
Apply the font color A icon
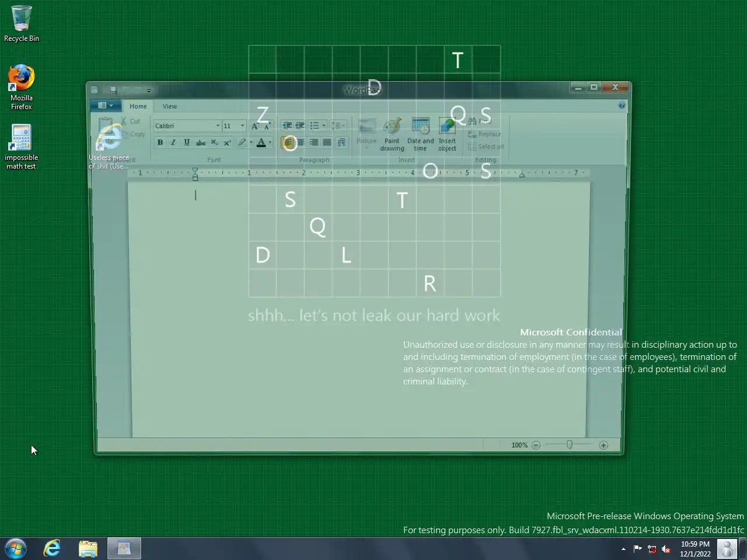tap(261, 142)
